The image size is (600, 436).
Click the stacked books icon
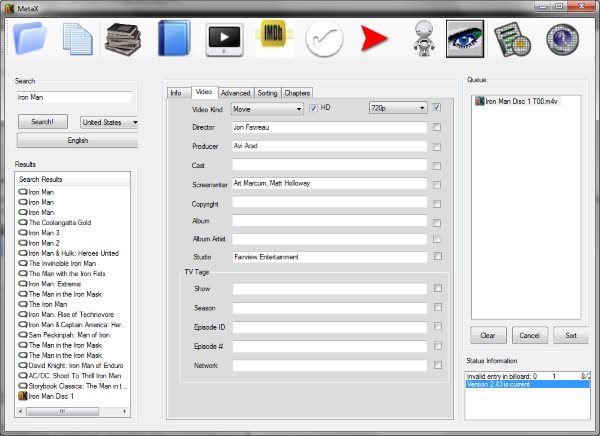[123, 39]
